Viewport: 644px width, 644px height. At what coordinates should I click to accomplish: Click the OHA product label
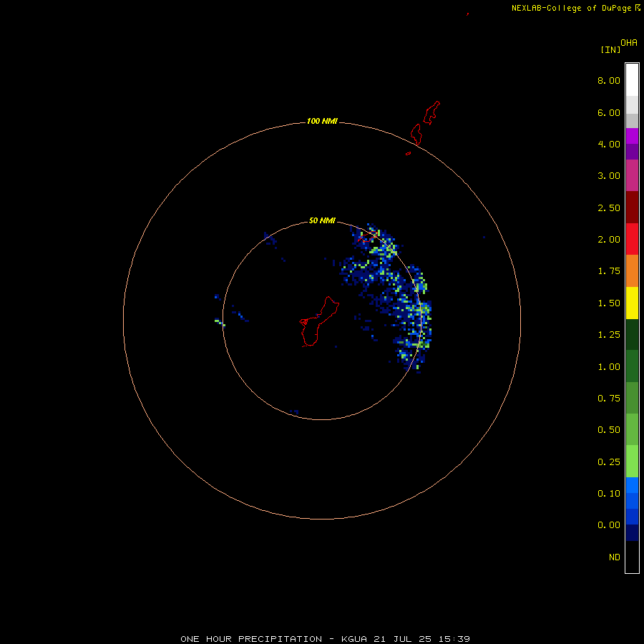pyautogui.click(x=629, y=43)
